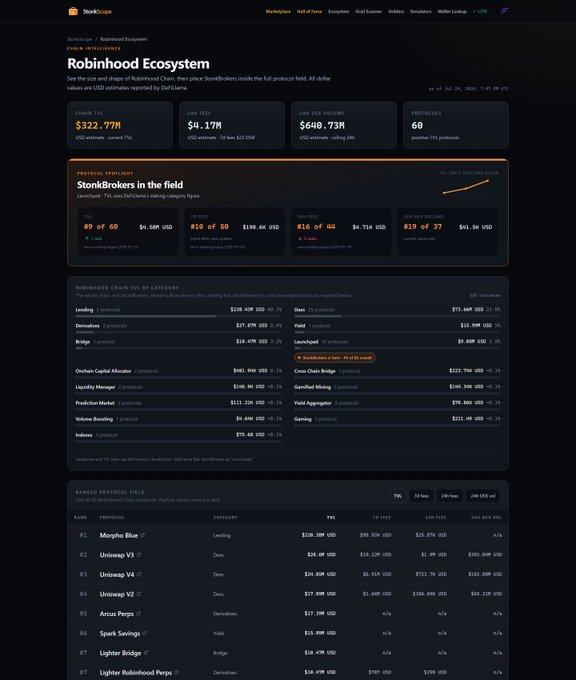This screenshot has width=576, height=680.
Task: Open Lighter Robinhood Perps external link icon
Action: coord(177,672)
